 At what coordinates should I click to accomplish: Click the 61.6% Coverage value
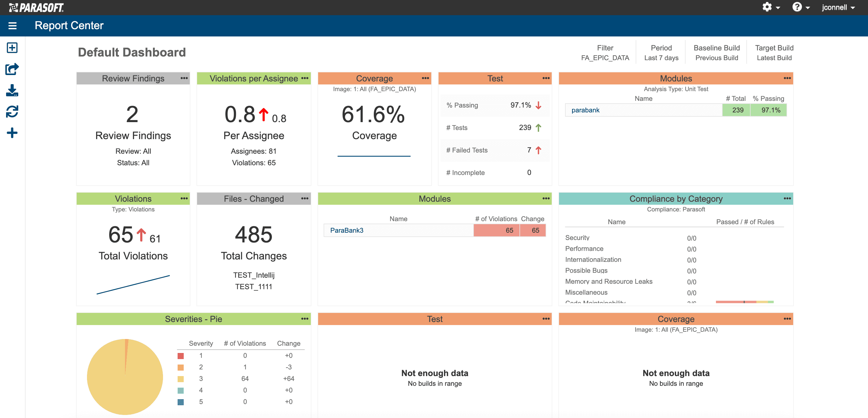pos(373,114)
